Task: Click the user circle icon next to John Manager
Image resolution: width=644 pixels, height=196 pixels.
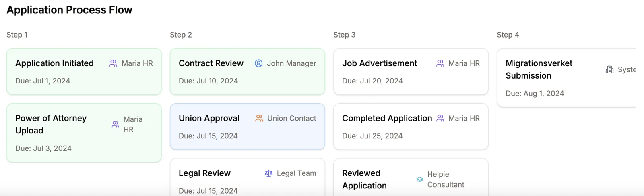Action: click(x=259, y=63)
